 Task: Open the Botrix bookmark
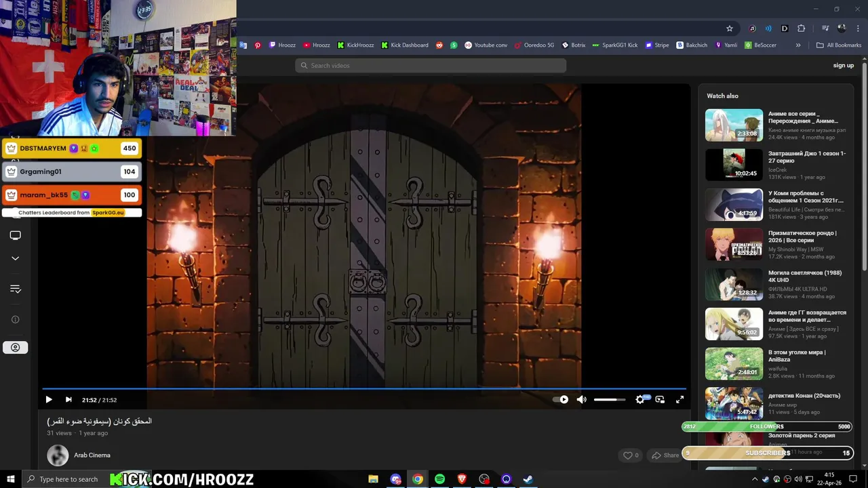[574, 45]
